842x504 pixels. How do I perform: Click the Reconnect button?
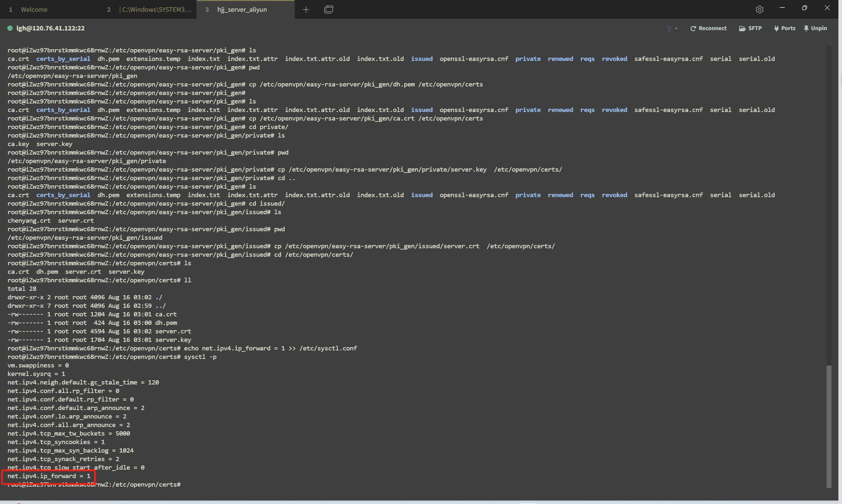[708, 28]
